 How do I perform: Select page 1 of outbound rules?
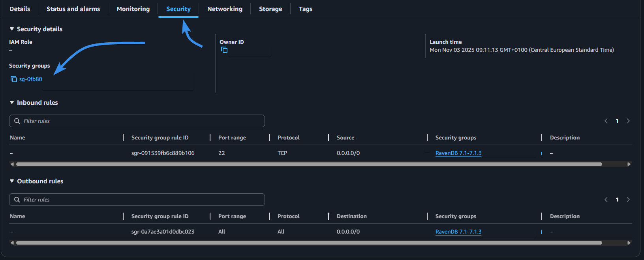tap(617, 200)
